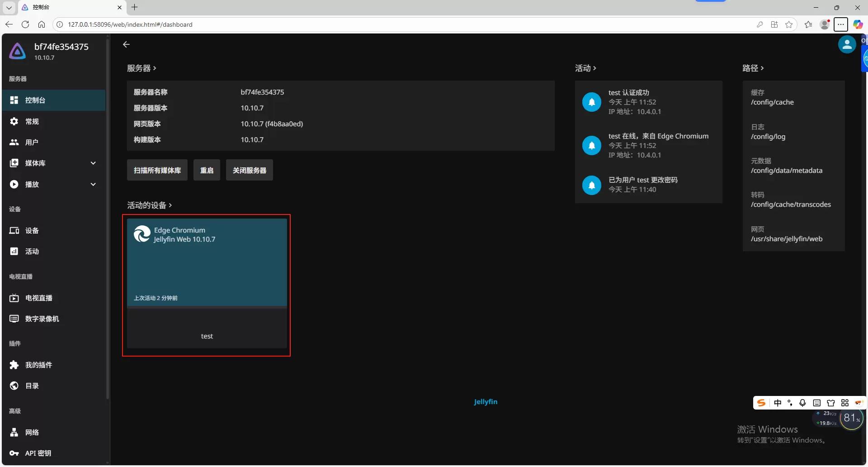The width and height of the screenshot is (868, 467).
Task: Click the browser refresh icon
Action: [25, 24]
